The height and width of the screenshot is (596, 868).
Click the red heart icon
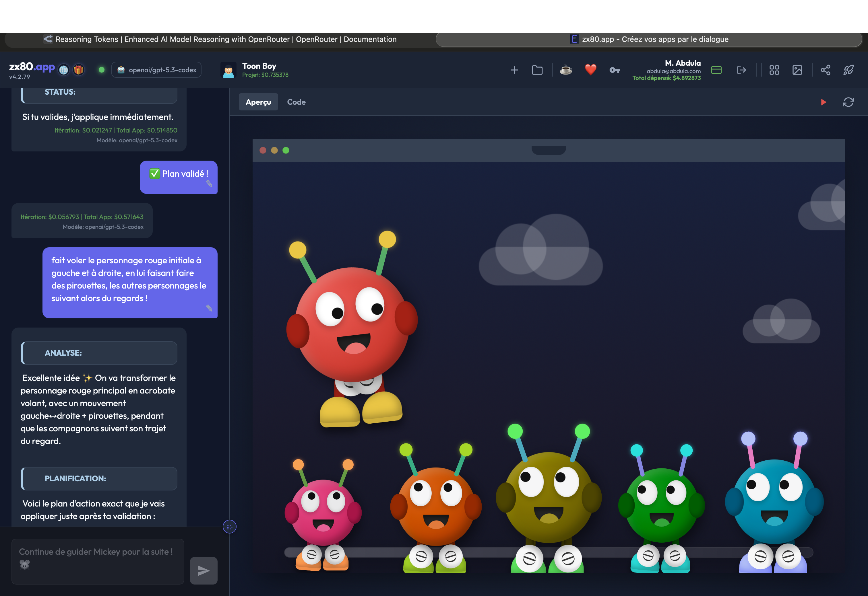point(590,70)
